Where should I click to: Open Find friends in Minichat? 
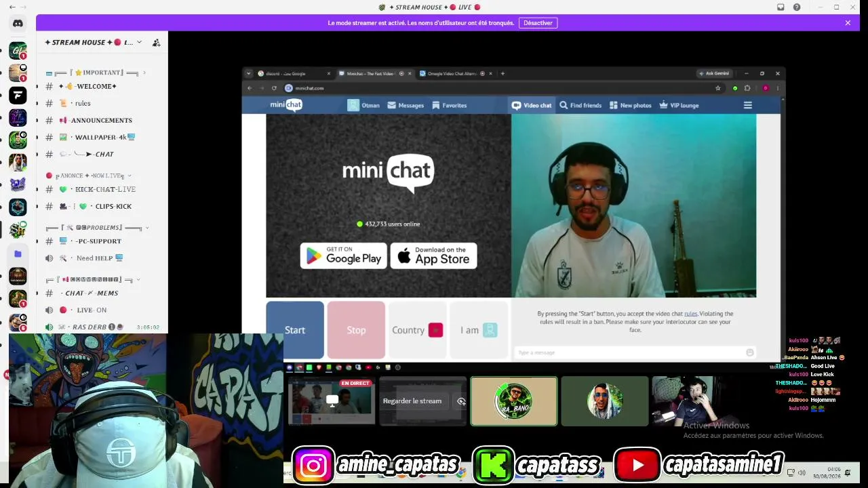[580, 105]
